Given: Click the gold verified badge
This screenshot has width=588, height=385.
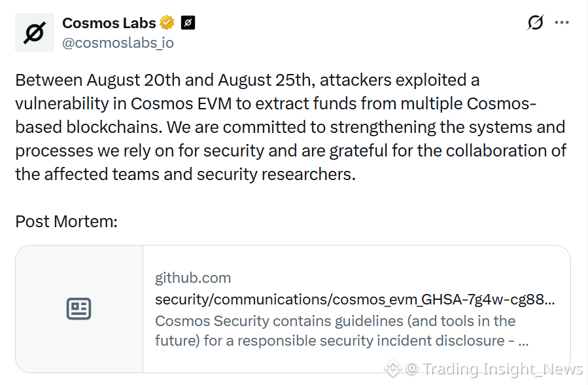Looking at the screenshot, I should pyautogui.click(x=167, y=22).
